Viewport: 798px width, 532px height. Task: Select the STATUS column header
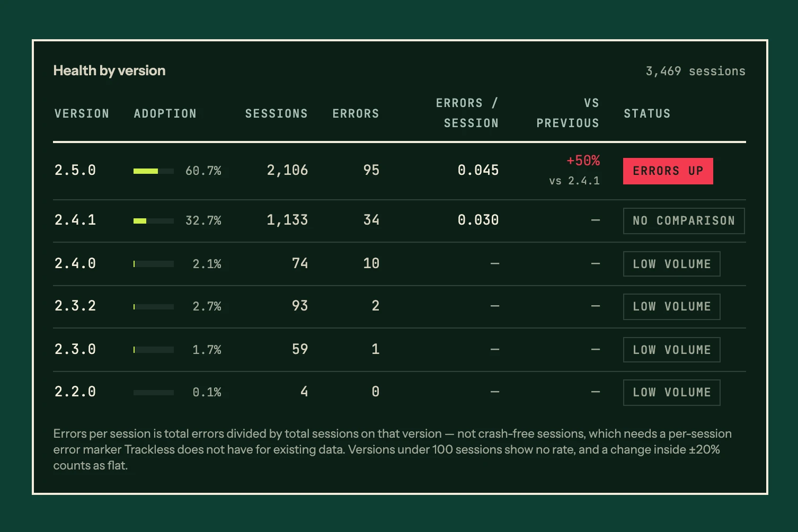[647, 113]
